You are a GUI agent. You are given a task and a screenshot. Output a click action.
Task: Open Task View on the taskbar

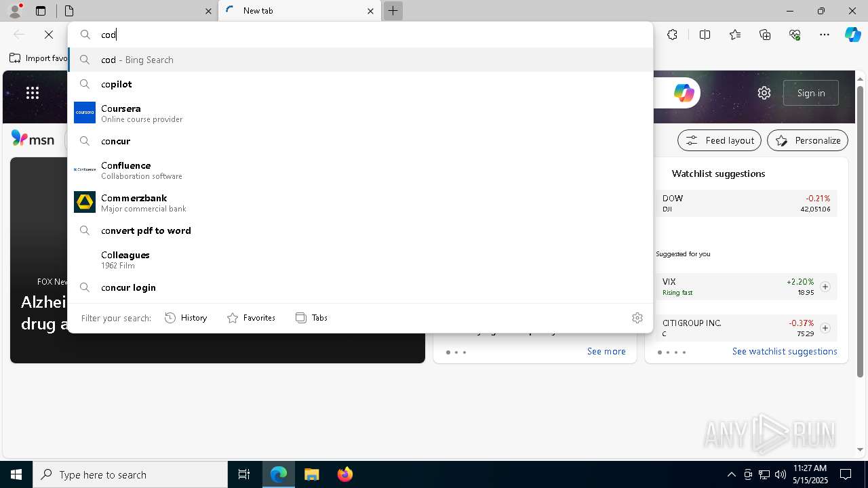tap(244, 474)
